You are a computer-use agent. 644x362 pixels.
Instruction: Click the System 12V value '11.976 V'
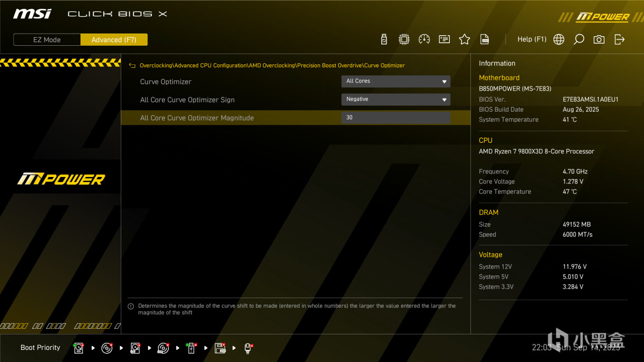tap(575, 266)
